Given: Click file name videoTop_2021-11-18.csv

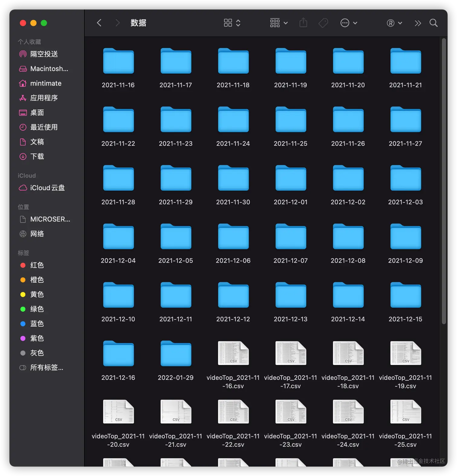Looking at the screenshot, I should click(x=348, y=382).
